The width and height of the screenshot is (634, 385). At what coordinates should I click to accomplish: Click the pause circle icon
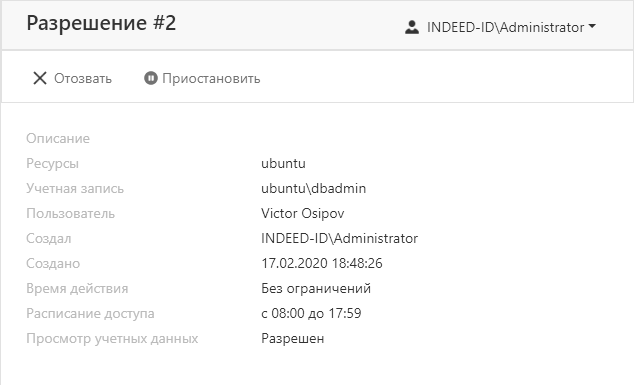[150, 78]
